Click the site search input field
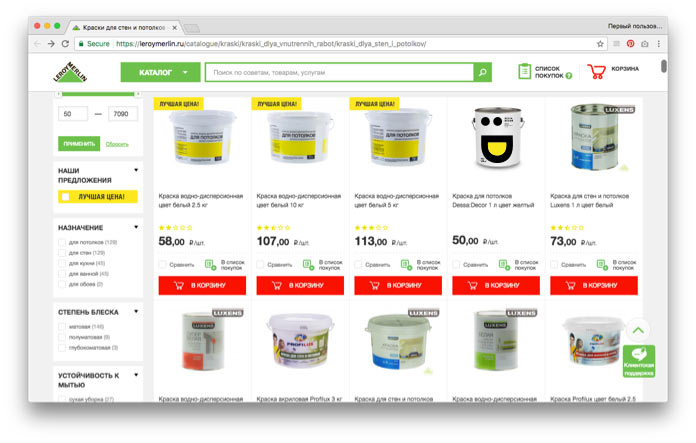 339,72
